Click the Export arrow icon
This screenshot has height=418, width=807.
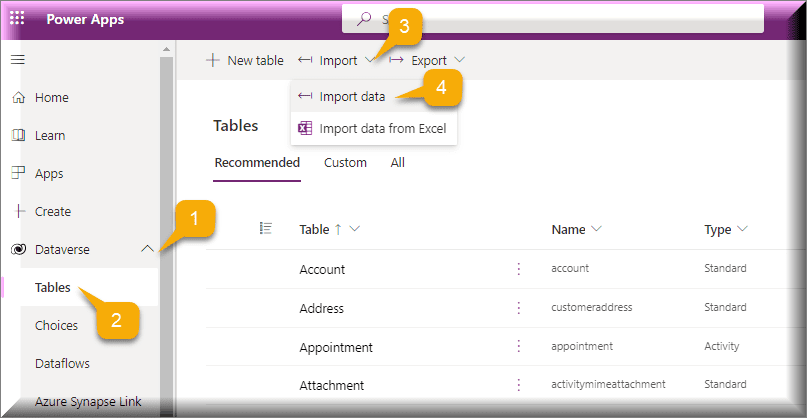(396, 60)
